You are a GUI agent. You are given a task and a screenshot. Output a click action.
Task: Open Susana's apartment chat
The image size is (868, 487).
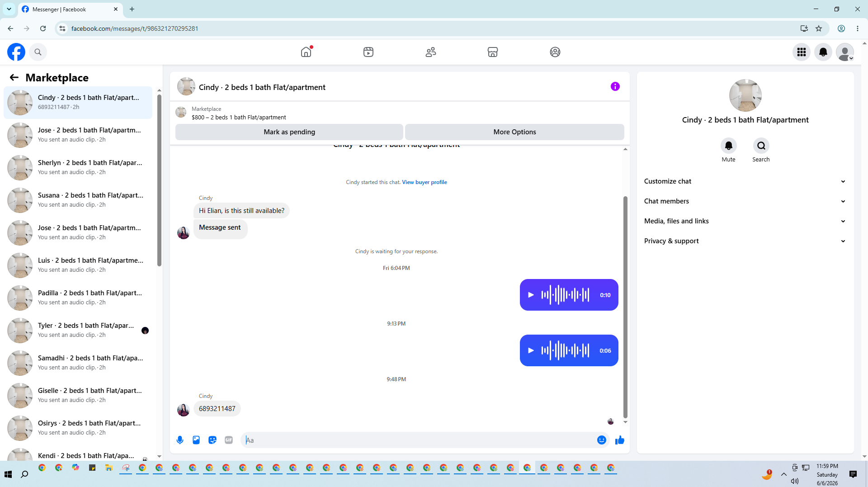[78, 200]
